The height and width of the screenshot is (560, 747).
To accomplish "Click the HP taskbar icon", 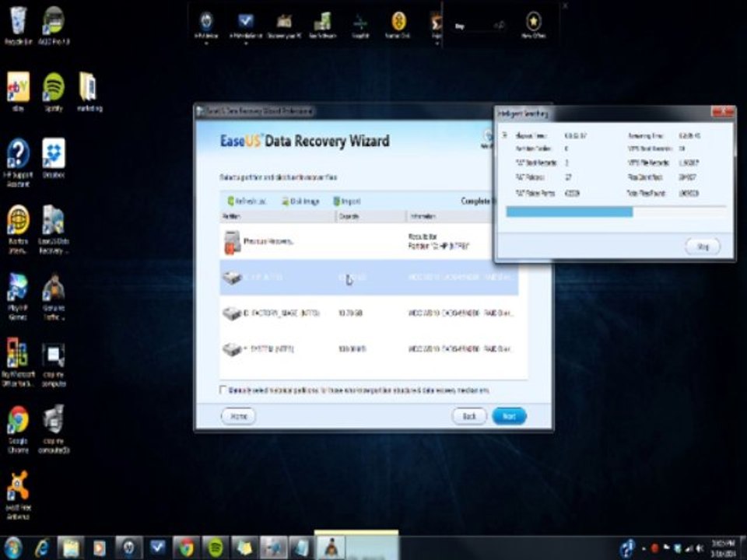I will pyautogui.click(x=128, y=548).
